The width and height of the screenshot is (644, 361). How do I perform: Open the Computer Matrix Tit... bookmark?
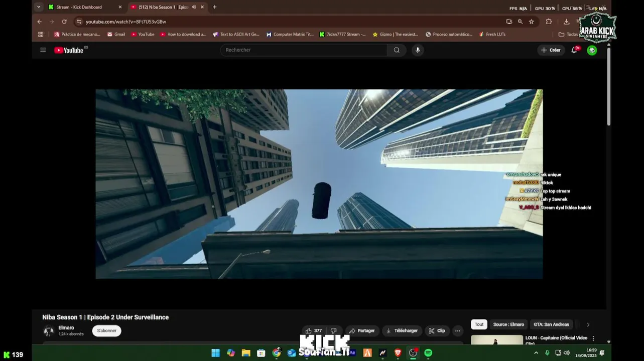pos(290,35)
